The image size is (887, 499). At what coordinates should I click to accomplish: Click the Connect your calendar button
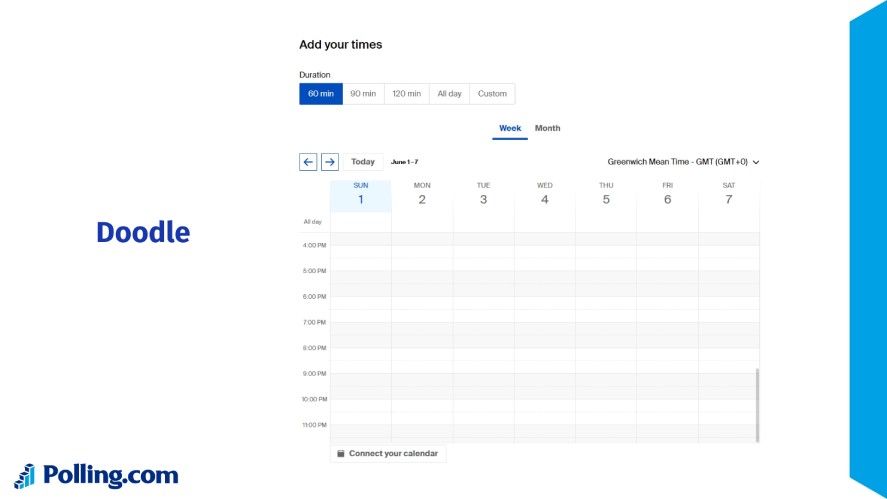388,454
